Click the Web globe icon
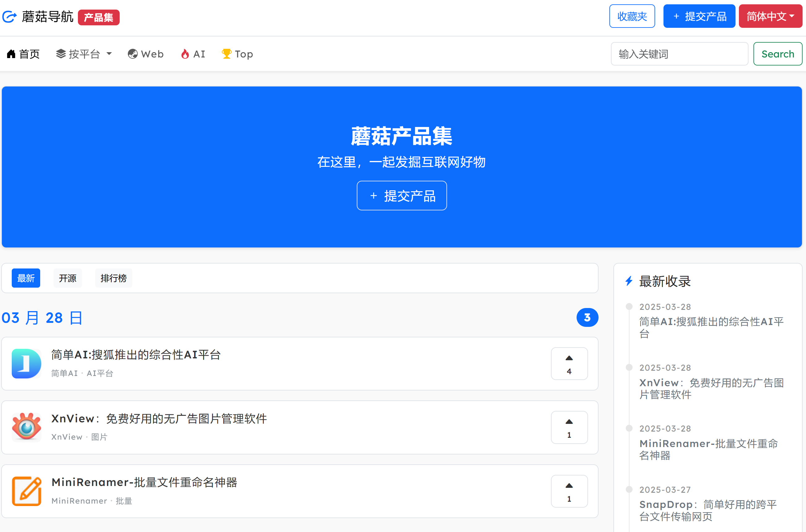 click(133, 54)
